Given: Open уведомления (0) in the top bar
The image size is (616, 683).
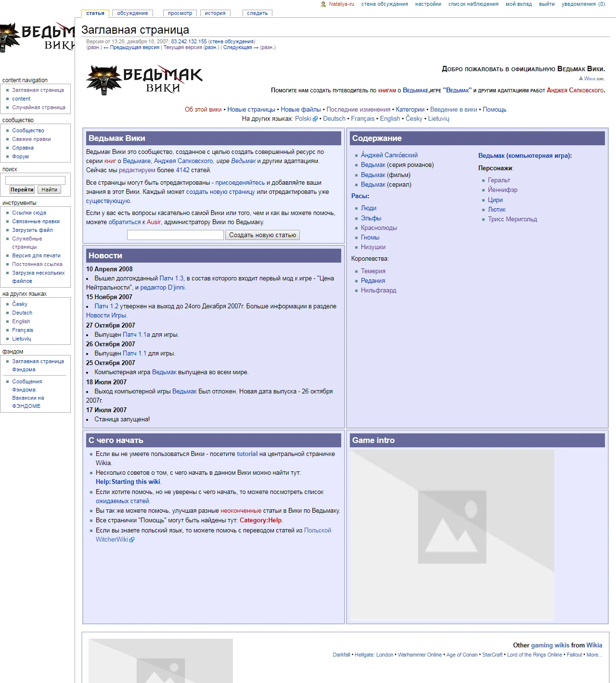Looking at the screenshot, I should pos(583,4).
